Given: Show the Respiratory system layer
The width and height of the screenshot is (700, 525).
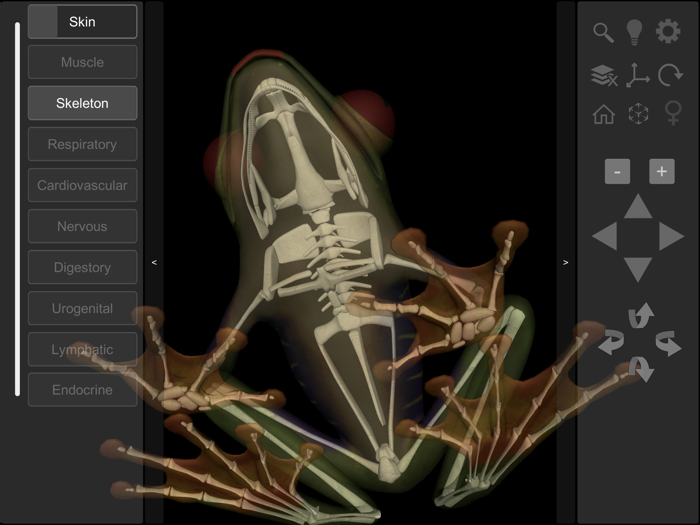Looking at the screenshot, I should point(83,144).
